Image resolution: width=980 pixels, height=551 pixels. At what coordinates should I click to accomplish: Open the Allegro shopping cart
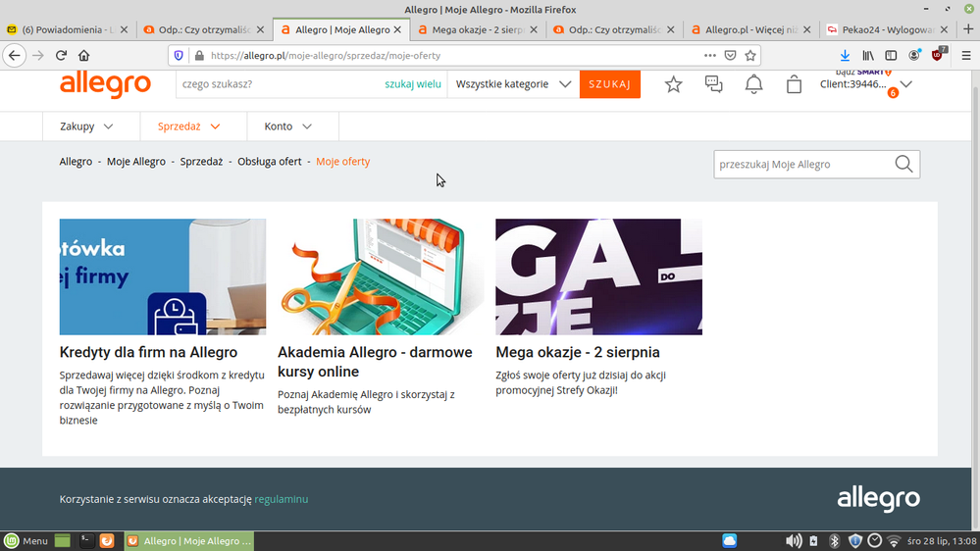tap(794, 84)
